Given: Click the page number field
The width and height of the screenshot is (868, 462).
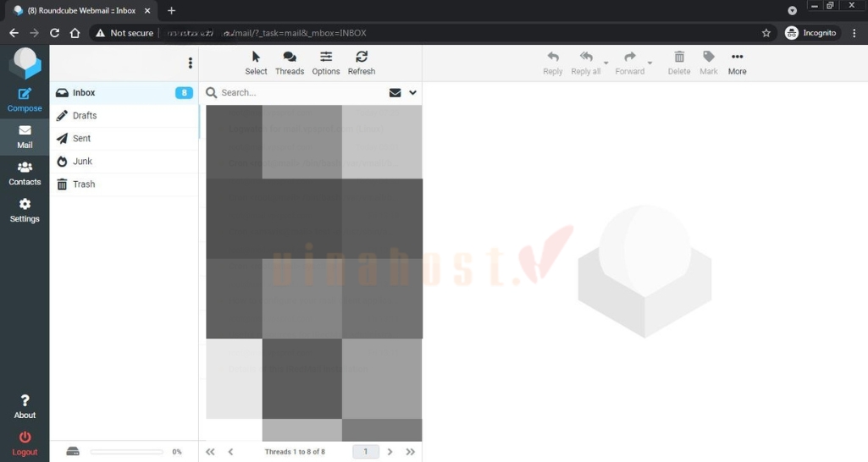Looking at the screenshot, I should coord(365,452).
